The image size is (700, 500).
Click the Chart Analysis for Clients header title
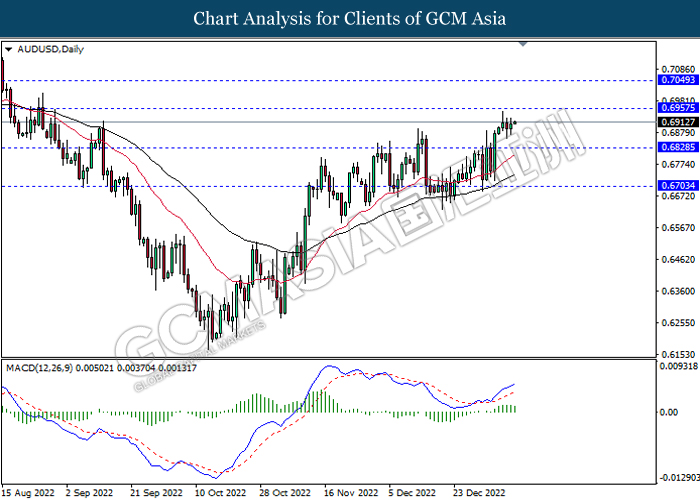tap(350, 18)
